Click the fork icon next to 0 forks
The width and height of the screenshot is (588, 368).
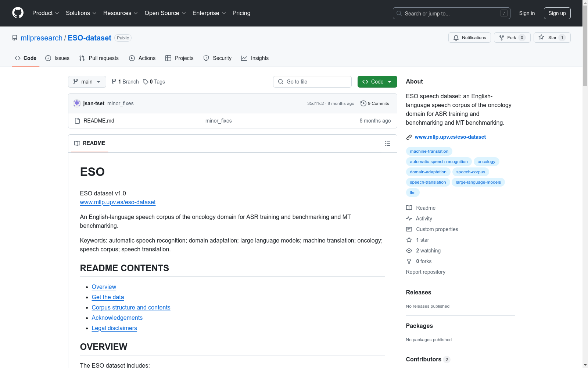[x=409, y=261]
